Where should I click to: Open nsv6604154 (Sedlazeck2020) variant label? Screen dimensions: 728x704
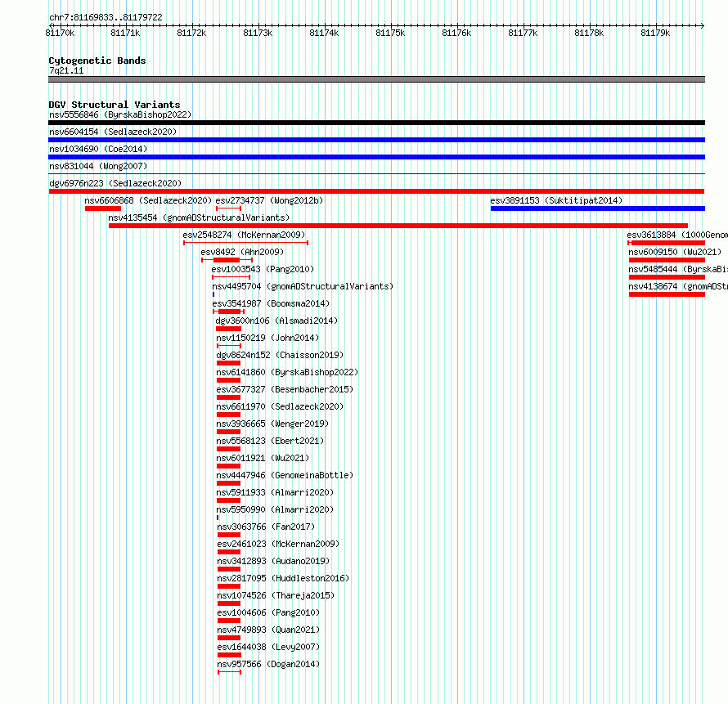click(113, 132)
